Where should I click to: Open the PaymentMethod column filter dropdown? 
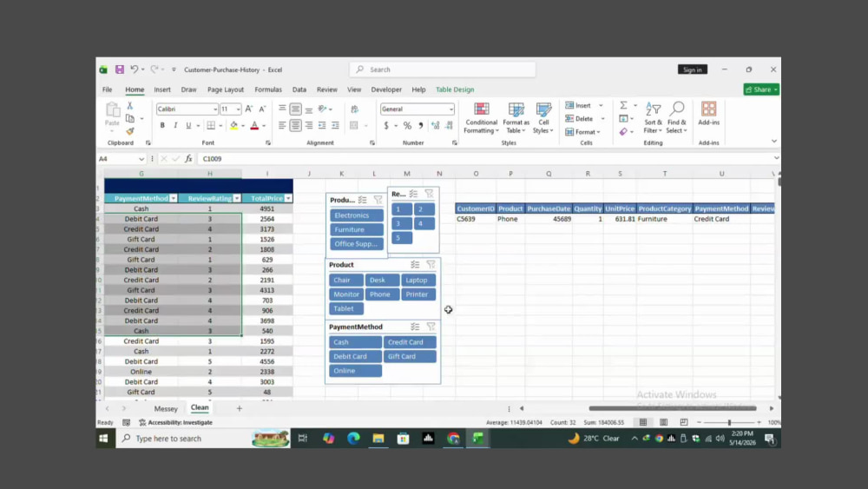coord(174,198)
